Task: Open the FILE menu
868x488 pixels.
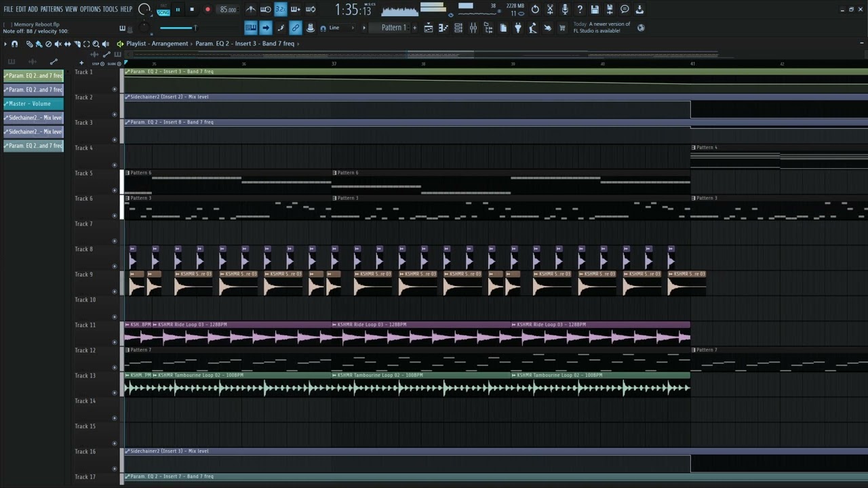Action: click(8, 9)
